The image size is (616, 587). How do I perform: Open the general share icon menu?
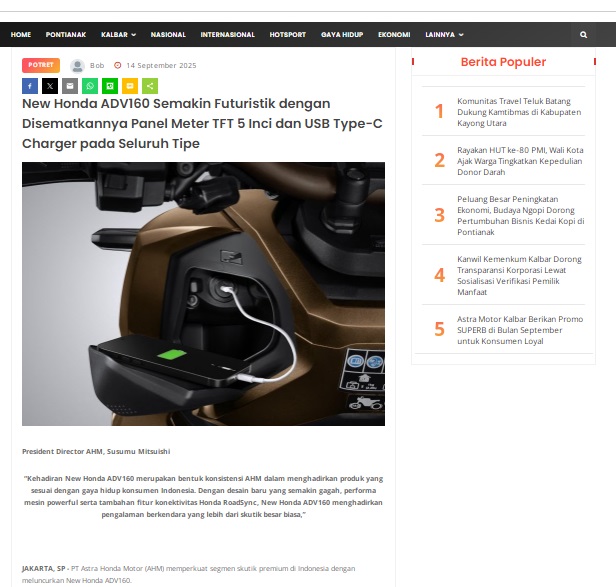(150, 86)
